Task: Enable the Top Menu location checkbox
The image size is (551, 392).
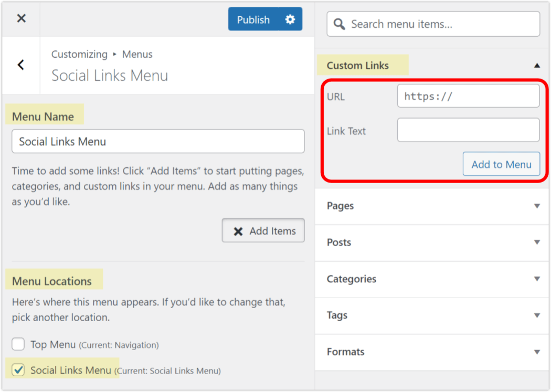Action: tap(18, 344)
